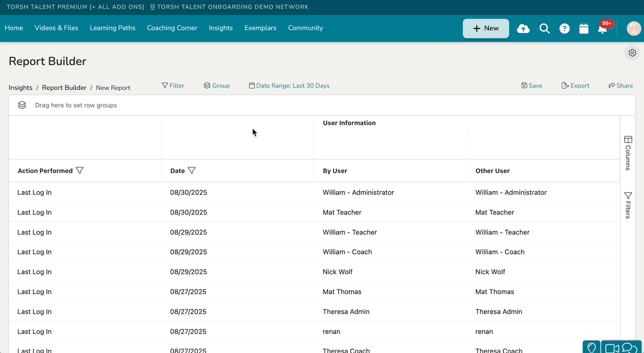The width and height of the screenshot is (644, 353).
Task: Open notifications bell with 99+ badge
Action: pos(603,29)
